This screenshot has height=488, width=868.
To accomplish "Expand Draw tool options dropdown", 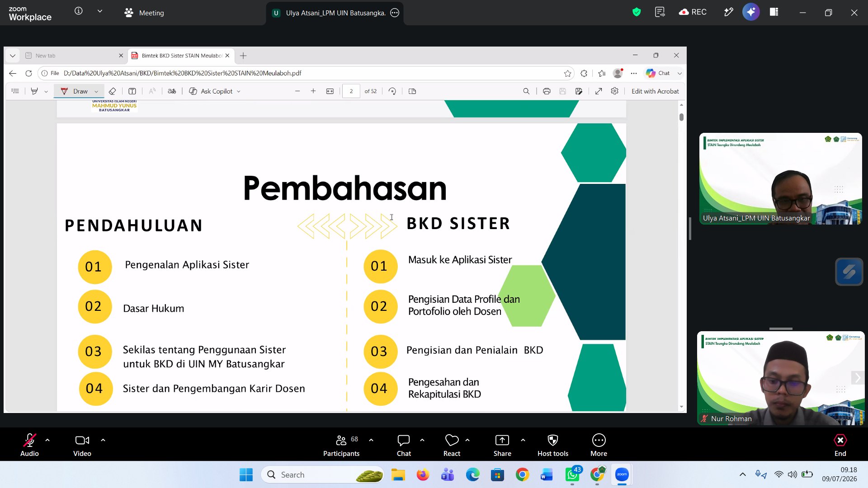I will 96,91.
